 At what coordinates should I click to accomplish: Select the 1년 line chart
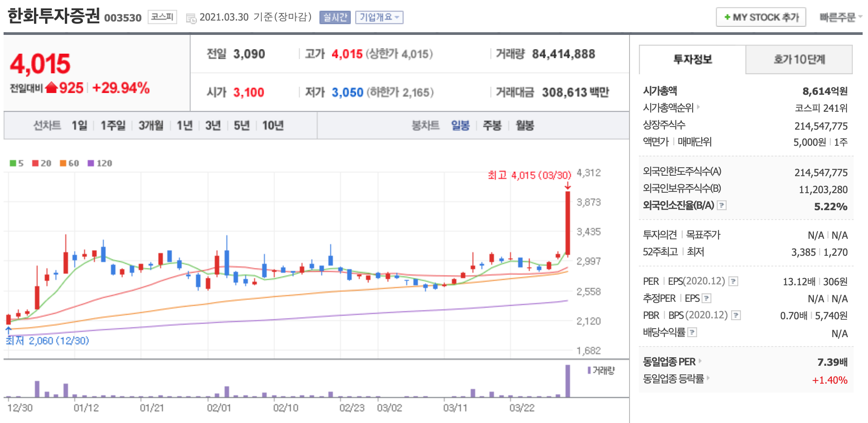pos(184,125)
